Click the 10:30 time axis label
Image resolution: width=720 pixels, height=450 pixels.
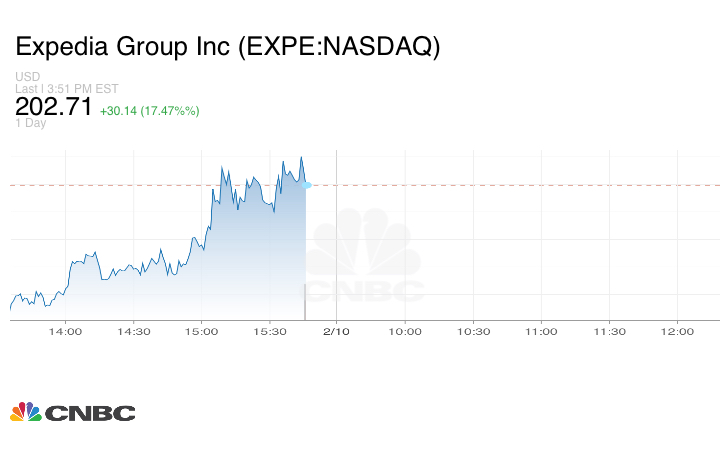pos(473,331)
